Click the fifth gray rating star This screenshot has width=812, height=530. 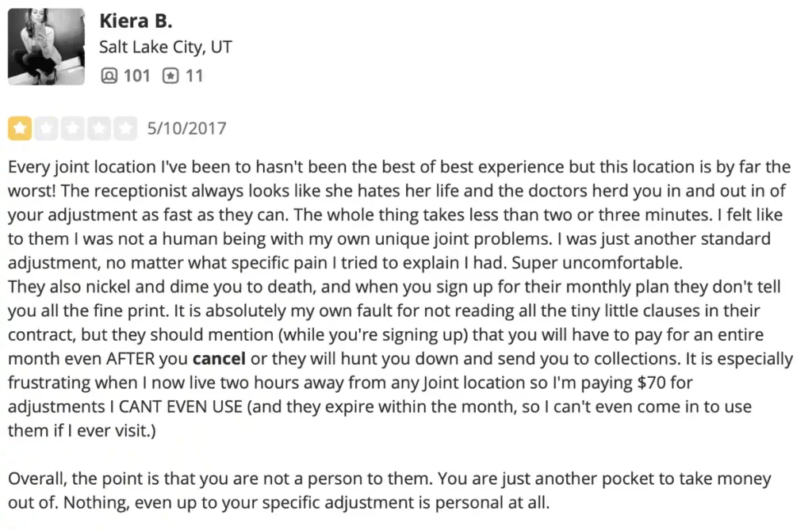click(x=125, y=128)
